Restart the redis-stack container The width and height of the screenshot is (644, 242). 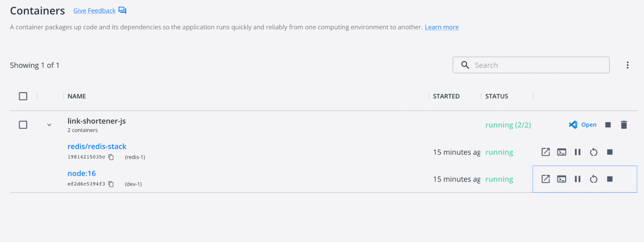pos(593,152)
